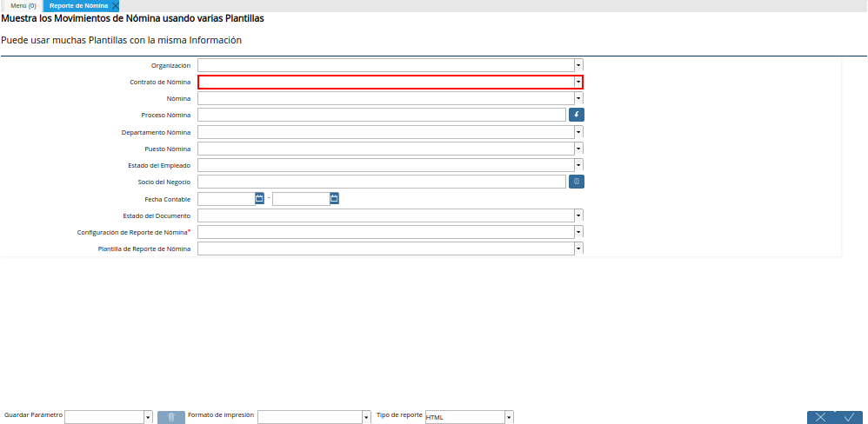Screen dimensions: 868x424
Task: Expand Configuración de Reporte de Nómina dropdown
Action: pyautogui.click(x=578, y=232)
